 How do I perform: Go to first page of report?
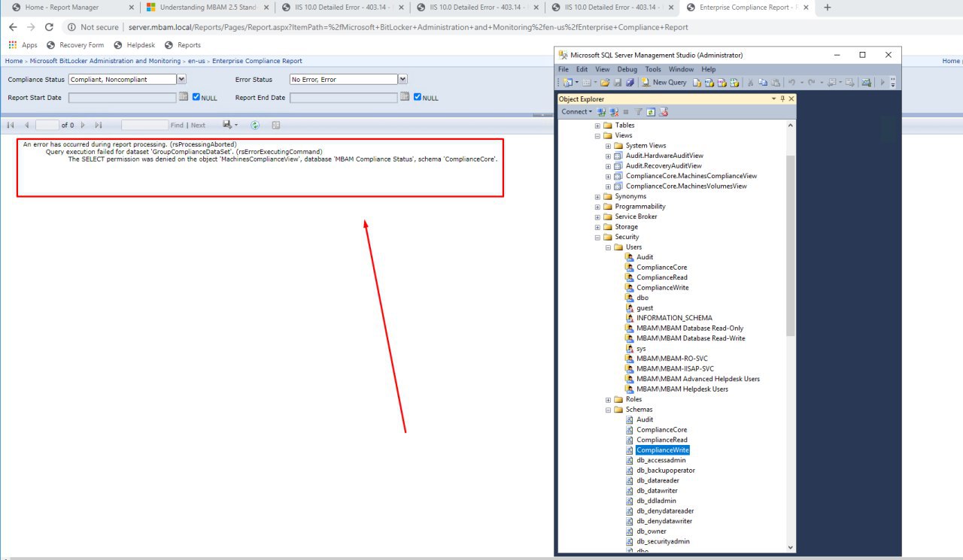click(x=11, y=125)
